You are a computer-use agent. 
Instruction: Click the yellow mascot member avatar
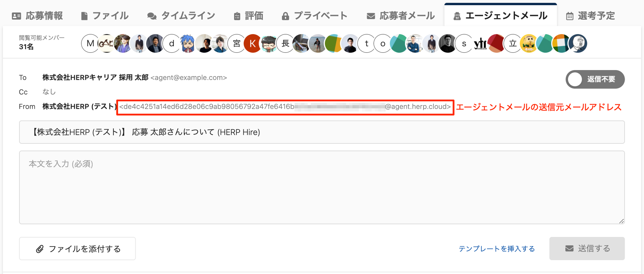click(x=529, y=43)
